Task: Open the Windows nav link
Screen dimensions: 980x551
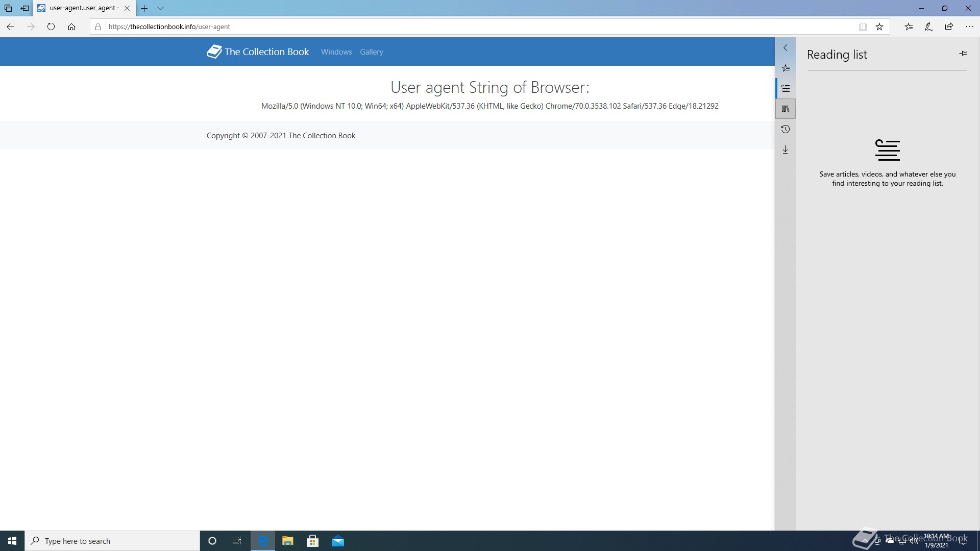Action: [336, 52]
